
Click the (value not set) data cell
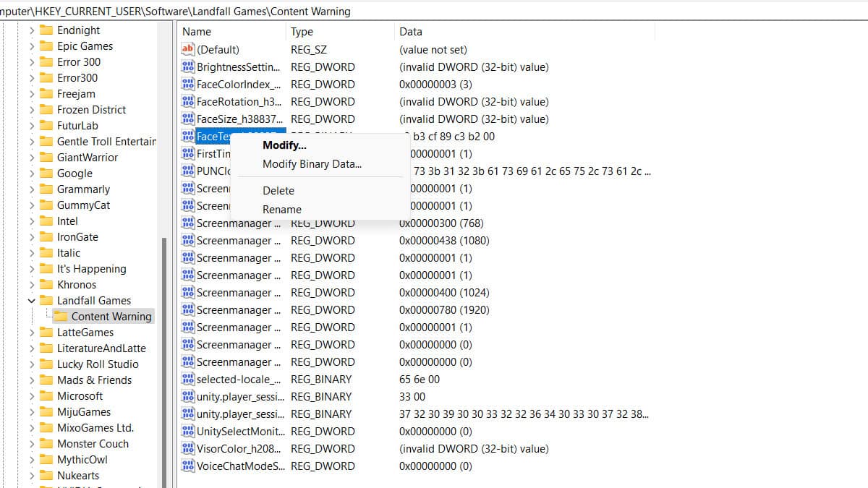[x=433, y=50]
